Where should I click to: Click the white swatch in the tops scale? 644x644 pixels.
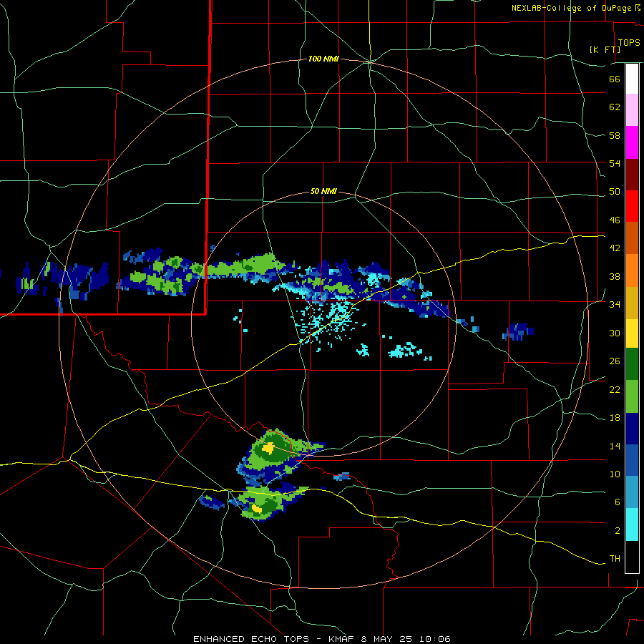(x=632, y=79)
